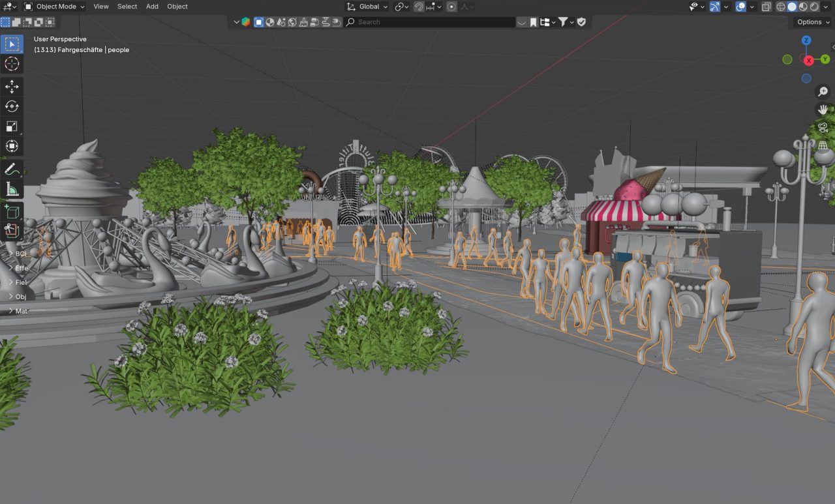Open the Object Mode dropdown

pyautogui.click(x=55, y=7)
